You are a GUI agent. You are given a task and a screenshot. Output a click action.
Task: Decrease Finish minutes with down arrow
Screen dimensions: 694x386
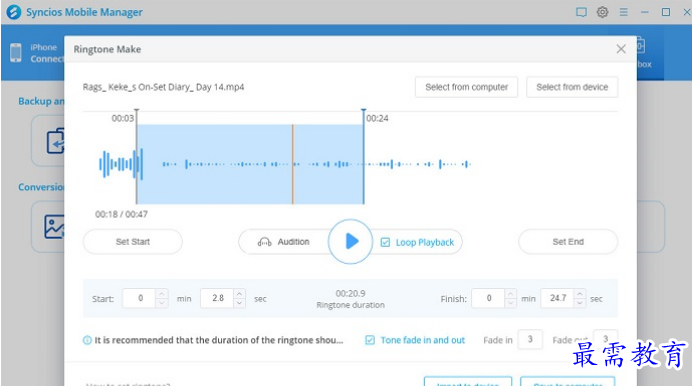[510, 303]
